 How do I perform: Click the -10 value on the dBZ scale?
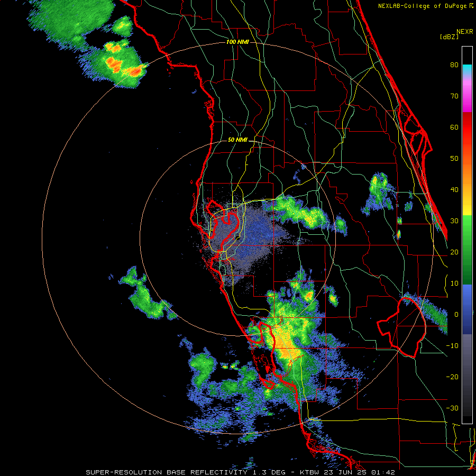coord(452,346)
